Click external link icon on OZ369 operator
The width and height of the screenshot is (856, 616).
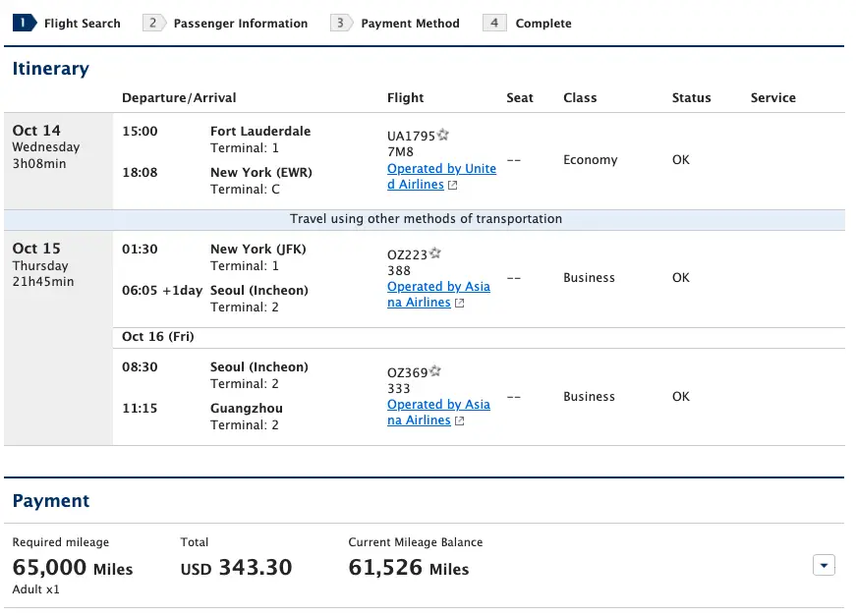pos(459,421)
